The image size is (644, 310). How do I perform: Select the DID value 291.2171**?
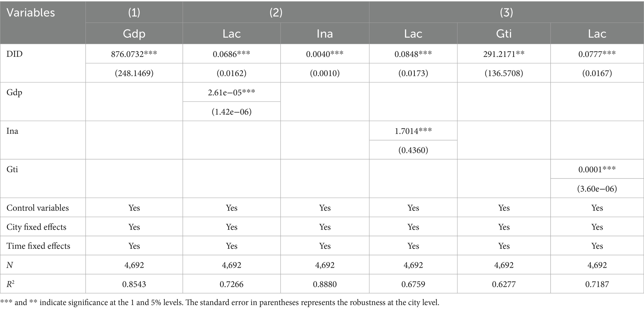click(504, 54)
